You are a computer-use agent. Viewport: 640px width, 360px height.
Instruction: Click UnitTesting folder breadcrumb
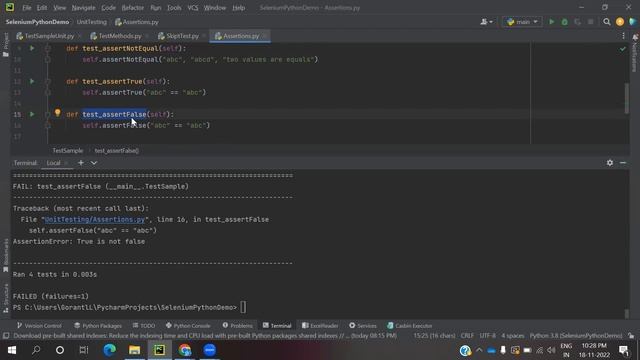(x=91, y=22)
